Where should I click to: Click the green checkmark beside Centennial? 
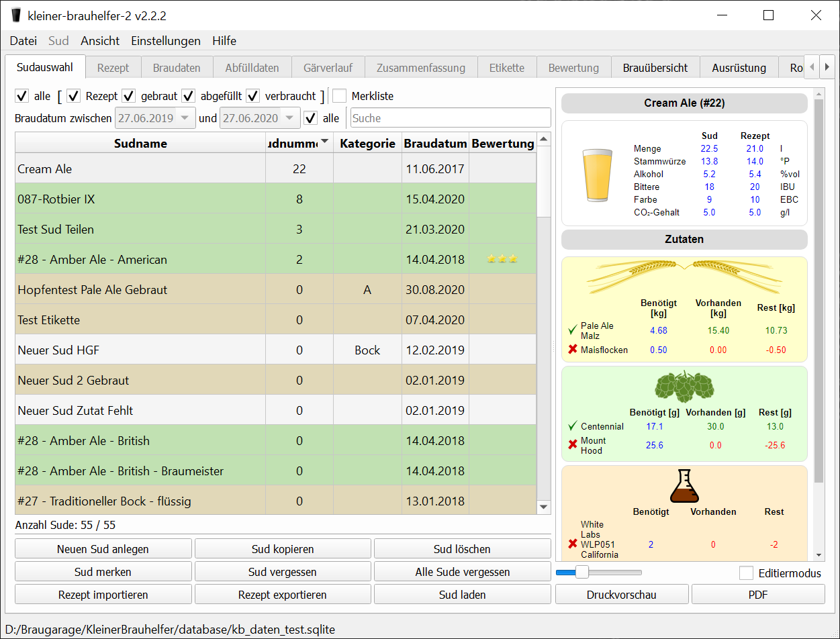point(573,426)
